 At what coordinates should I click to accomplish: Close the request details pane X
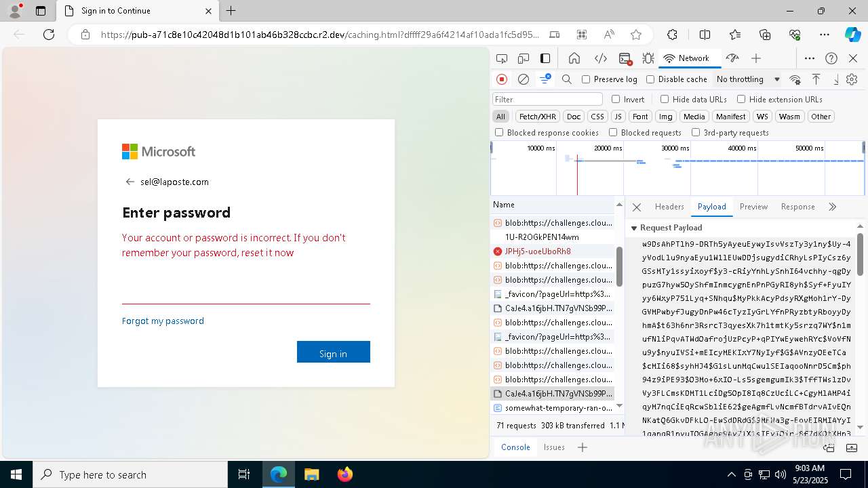pyautogui.click(x=636, y=207)
